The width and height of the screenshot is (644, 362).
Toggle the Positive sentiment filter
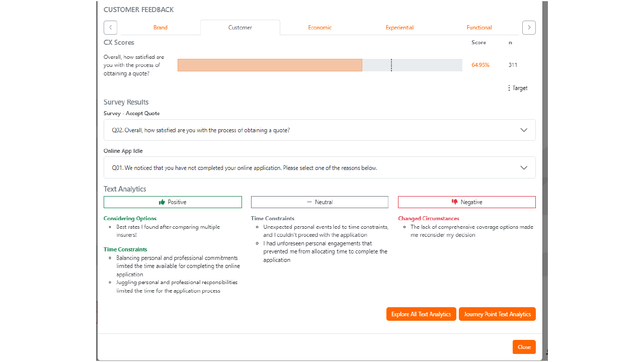173,202
